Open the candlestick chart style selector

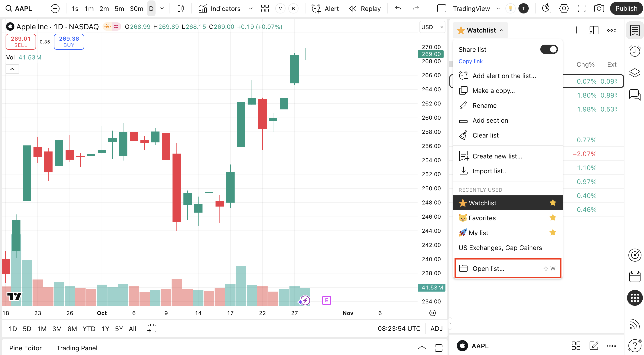(181, 9)
